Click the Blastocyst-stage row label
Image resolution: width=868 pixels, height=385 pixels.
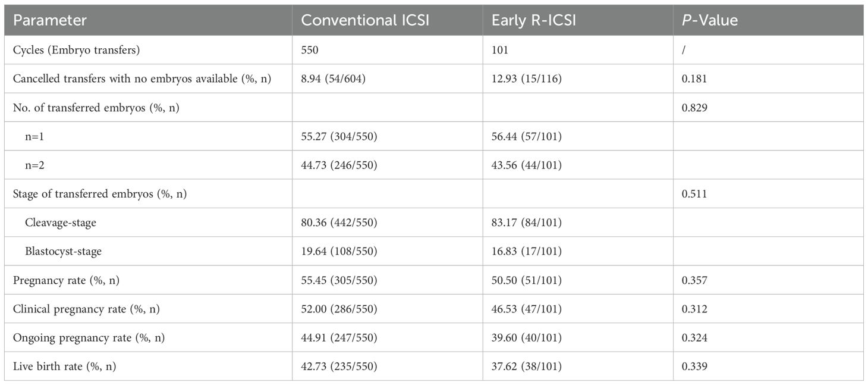click(x=64, y=251)
